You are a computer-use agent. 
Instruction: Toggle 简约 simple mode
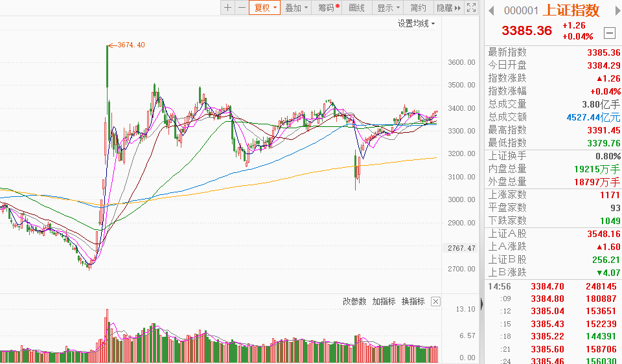(x=419, y=8)
